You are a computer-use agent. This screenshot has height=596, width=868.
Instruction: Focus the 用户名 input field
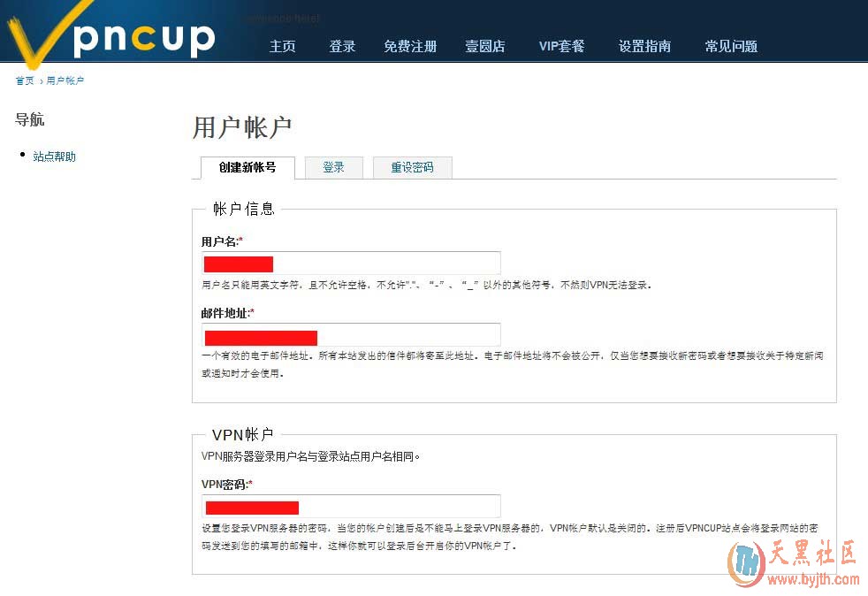[350, 264]
